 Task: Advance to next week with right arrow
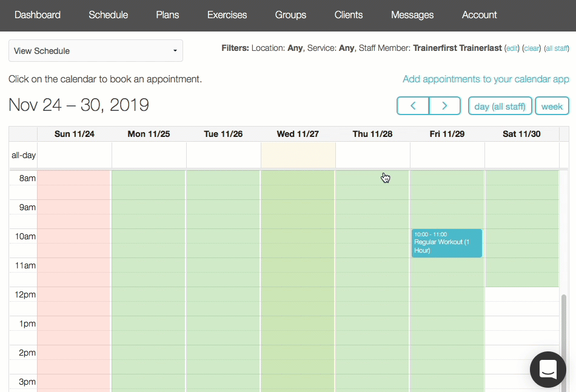click(x=444, y=106)
